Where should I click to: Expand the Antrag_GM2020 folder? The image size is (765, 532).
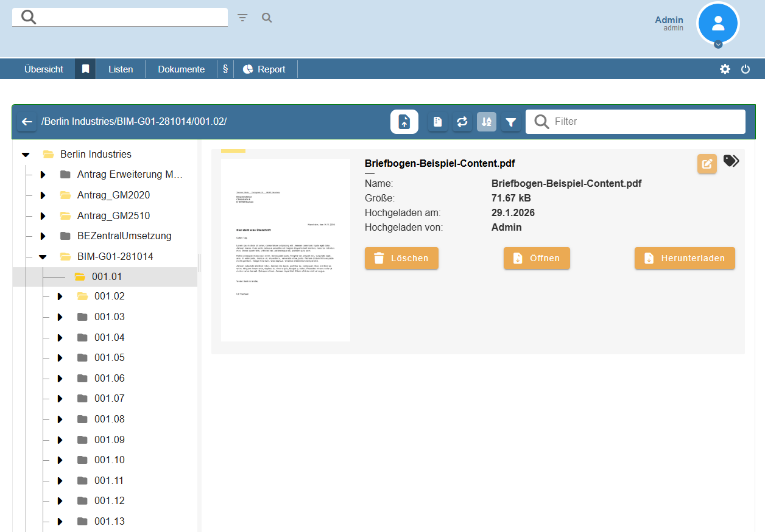click(x=43, y=195)
